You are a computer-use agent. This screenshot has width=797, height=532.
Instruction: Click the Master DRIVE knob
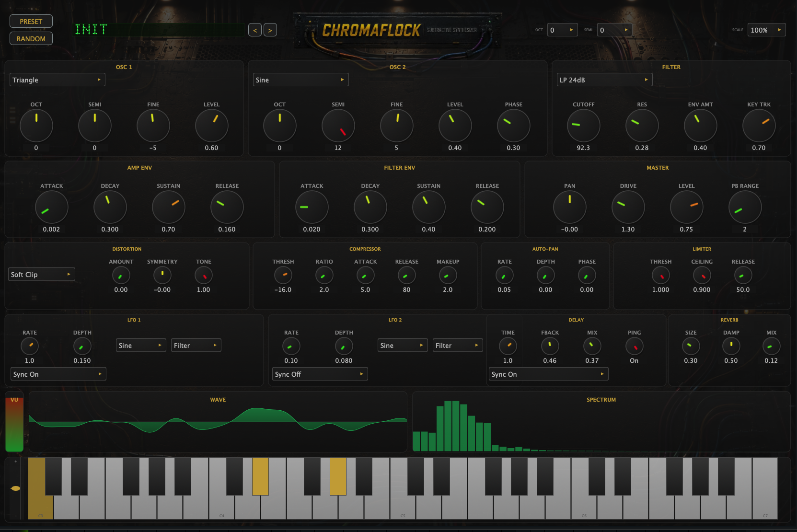tap(628, 207)
